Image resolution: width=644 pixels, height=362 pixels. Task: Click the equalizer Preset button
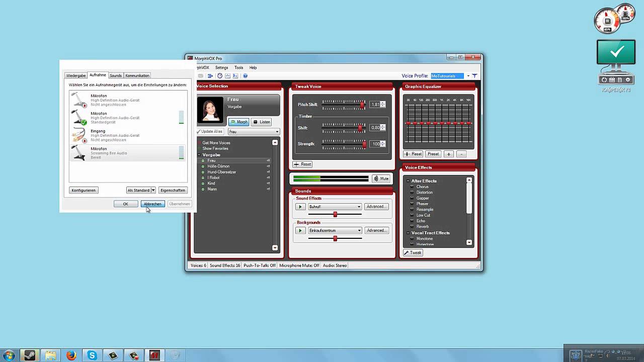(x=433, y=154)
